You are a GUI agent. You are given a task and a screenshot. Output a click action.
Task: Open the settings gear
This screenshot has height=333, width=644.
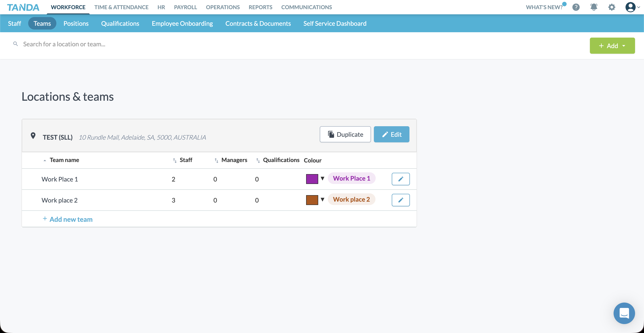tap(612, 7)
